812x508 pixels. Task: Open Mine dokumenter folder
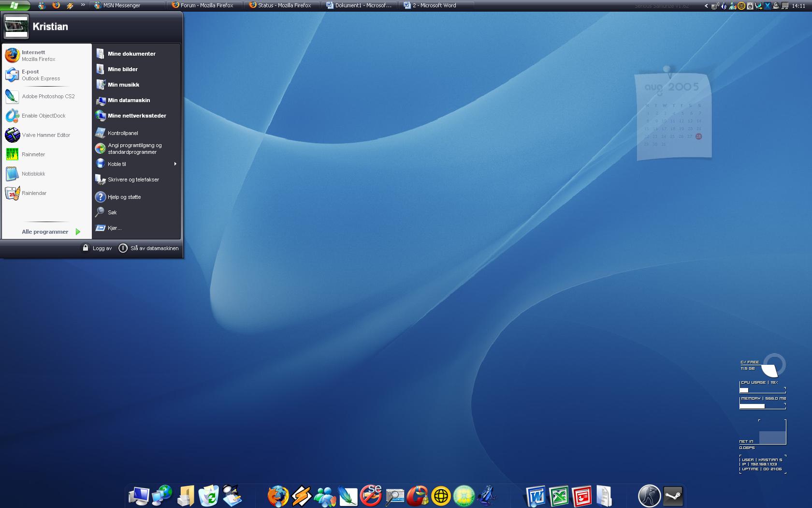(137, 54)
